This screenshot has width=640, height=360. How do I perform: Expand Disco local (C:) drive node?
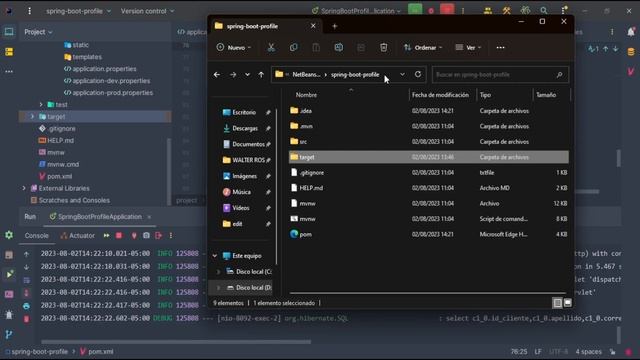[218, 272]
